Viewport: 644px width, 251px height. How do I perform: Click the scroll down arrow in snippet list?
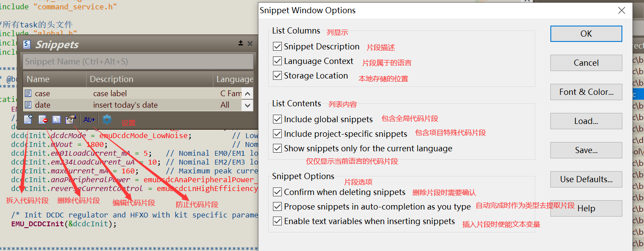pyautogui.click(x=248, y=105)
